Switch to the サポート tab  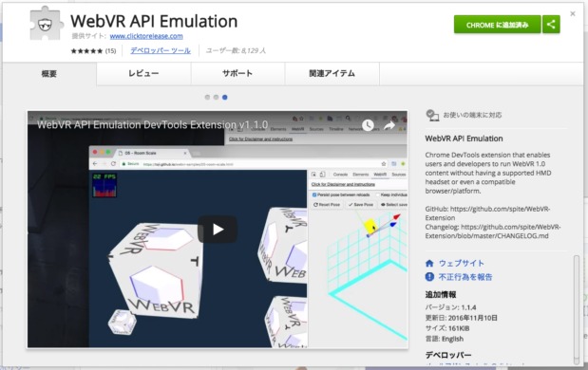[237, 74]
